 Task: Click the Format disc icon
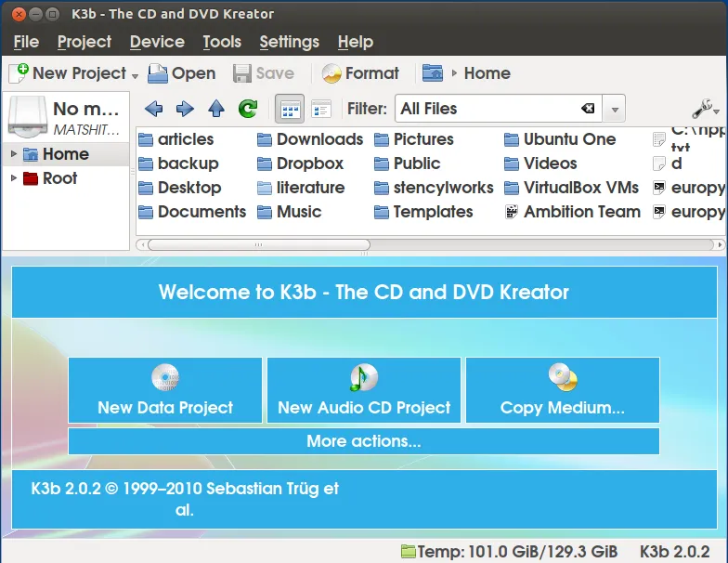click(x=331, y=73)
